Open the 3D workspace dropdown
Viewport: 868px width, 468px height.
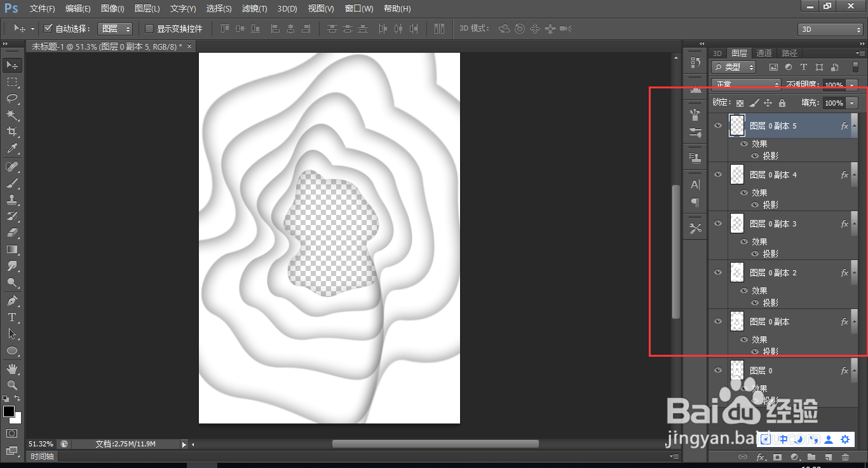pos(830,29)
